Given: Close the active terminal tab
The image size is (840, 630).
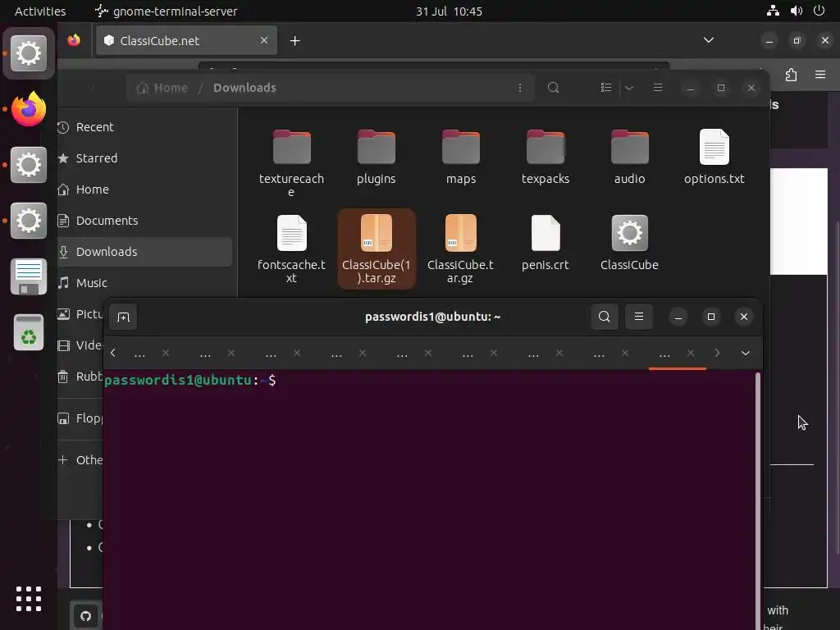Looking at the screenshot, I should tap(691, 353).
